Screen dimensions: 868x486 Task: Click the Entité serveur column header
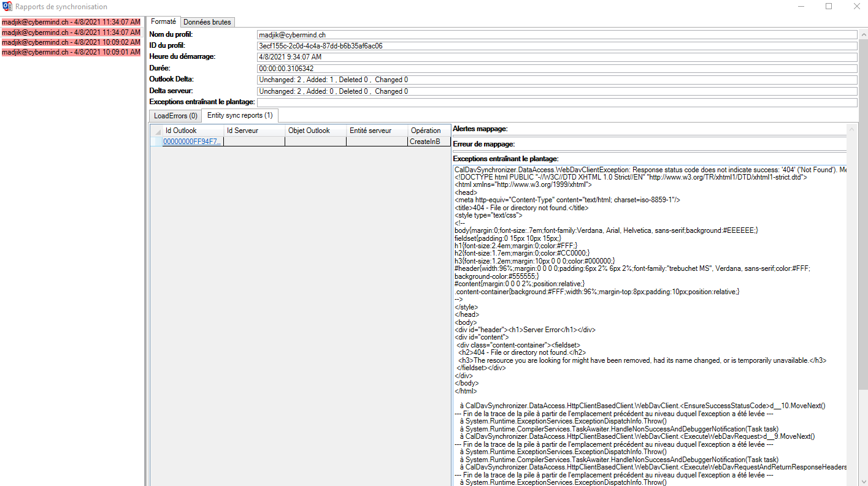pos(377,131)
